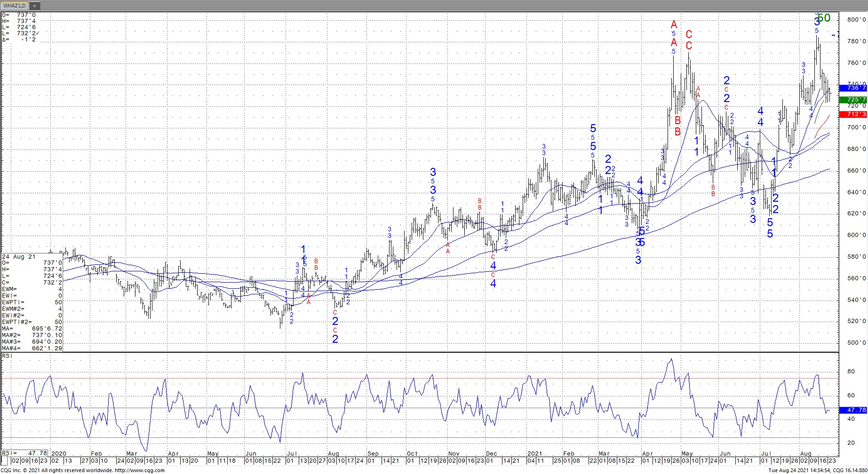Click the 24 Aug 21 date in data box
The width and height of the screenshot is (868, 474).
(18, 257)
